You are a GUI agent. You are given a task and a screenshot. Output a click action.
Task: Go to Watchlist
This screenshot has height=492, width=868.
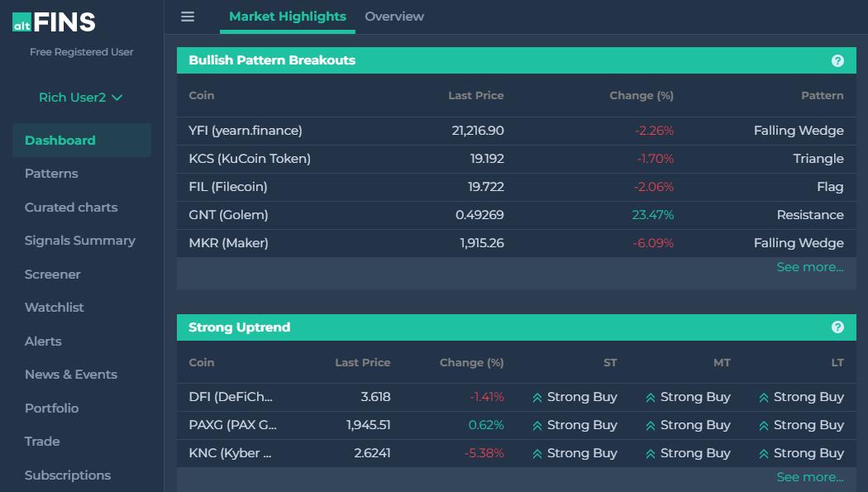pos(55,308)
